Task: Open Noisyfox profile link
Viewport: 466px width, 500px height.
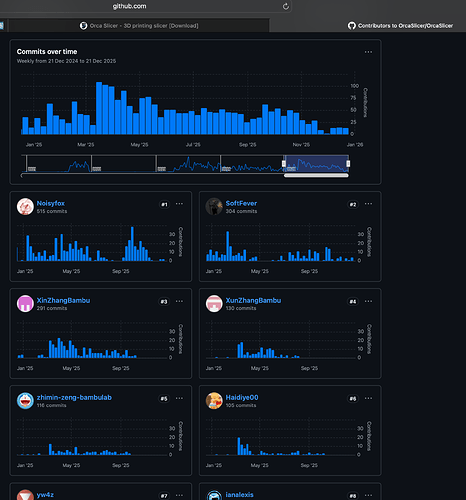Action: [51, 203]
